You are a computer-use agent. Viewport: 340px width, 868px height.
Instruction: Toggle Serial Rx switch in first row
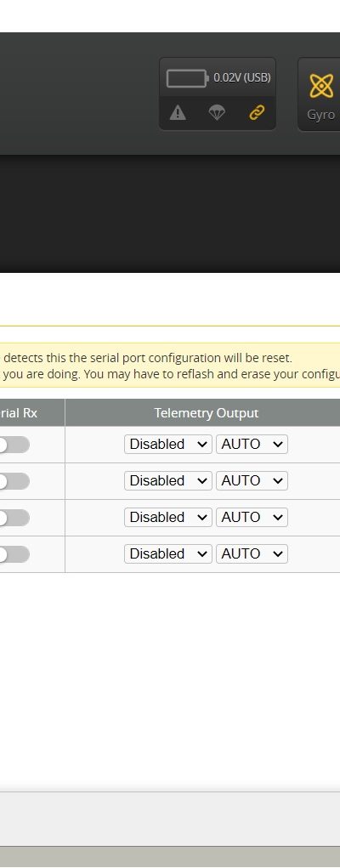click(x=14, y=445)
